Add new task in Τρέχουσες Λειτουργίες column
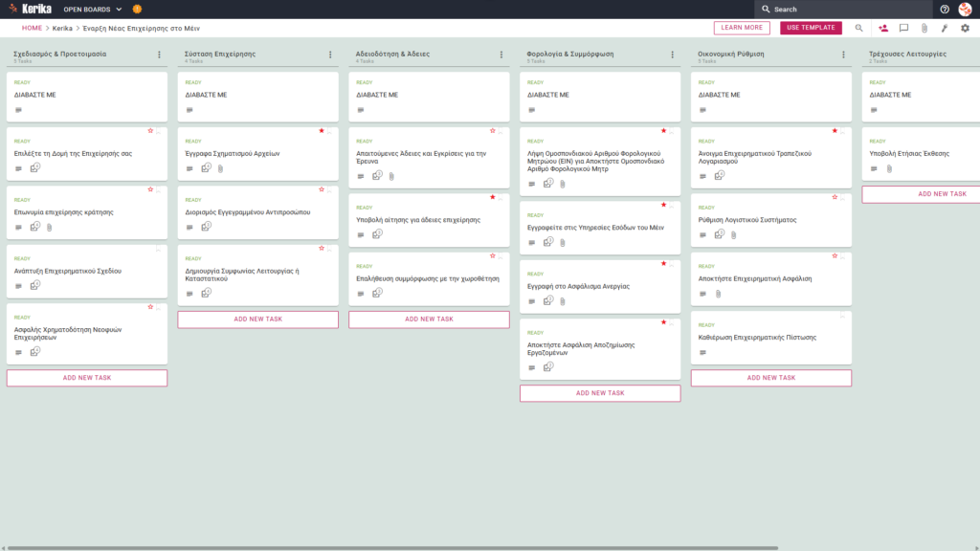The width and height of the screenshot is (980, 551). tap(922, 194)
